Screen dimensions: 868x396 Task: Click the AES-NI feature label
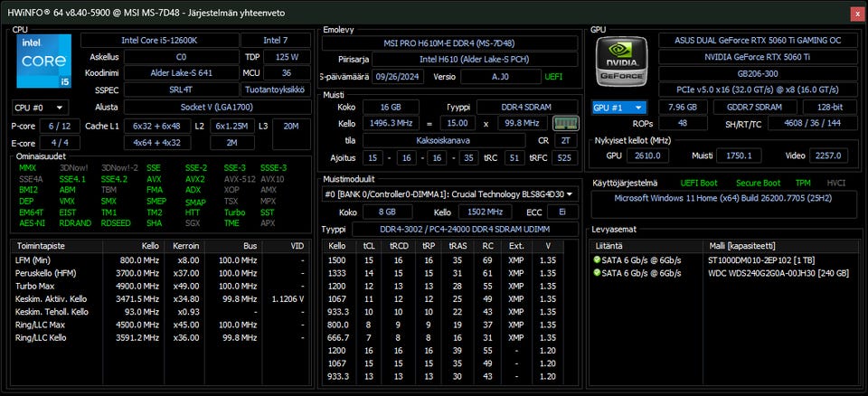coord(31,223)
